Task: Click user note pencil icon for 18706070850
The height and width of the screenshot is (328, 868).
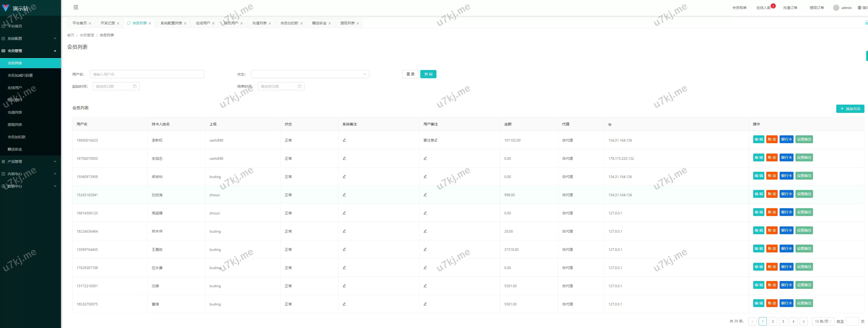Action: (x=425, y=158)
